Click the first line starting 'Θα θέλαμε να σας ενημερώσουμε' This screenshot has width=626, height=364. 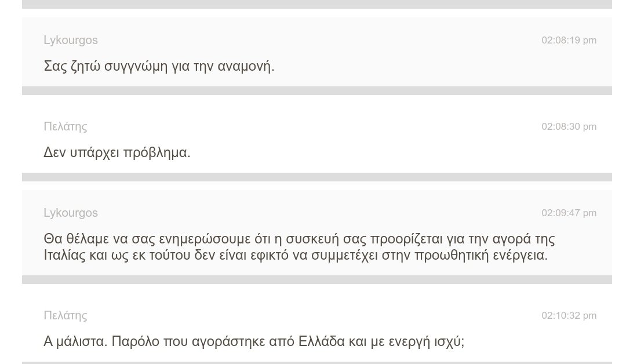point(299,239)
